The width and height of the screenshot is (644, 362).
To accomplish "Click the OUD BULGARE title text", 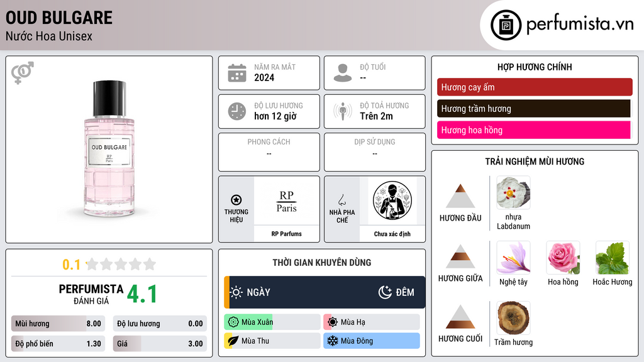I will click(58, 18).
